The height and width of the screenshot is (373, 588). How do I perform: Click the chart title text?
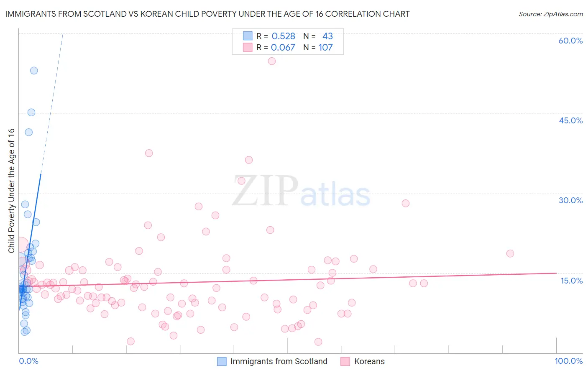pos(207,14)
